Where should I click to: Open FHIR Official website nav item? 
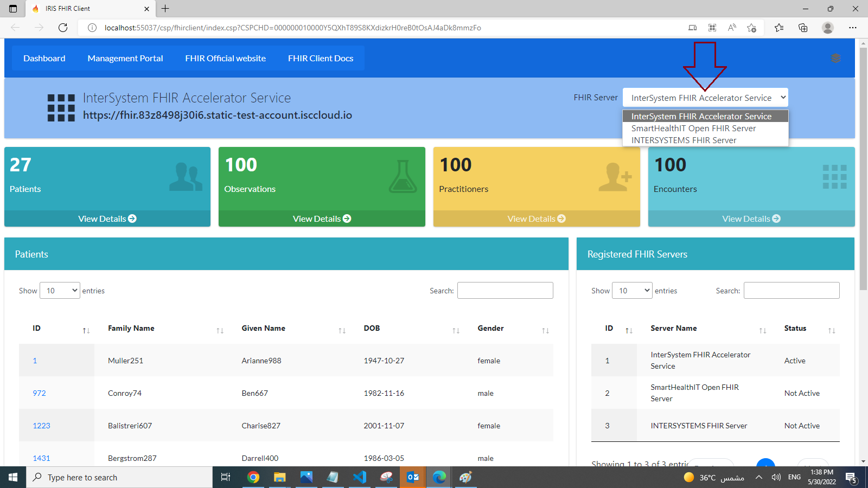pos(225,58)
